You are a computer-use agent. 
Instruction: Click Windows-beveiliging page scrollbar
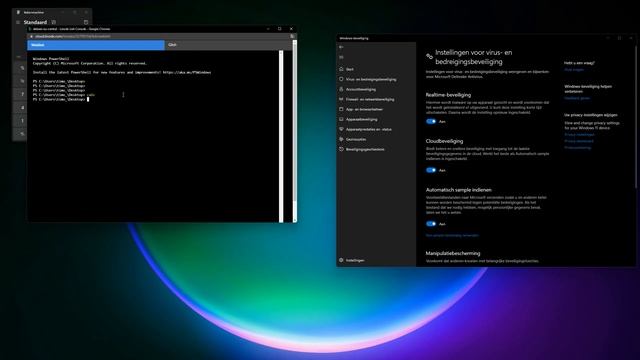[635, 116]
